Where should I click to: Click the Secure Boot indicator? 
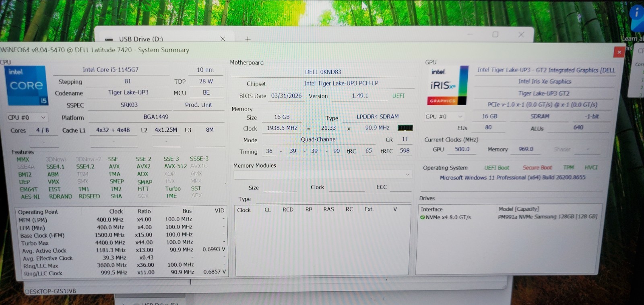pyautogui.click(x=537, y=168)
